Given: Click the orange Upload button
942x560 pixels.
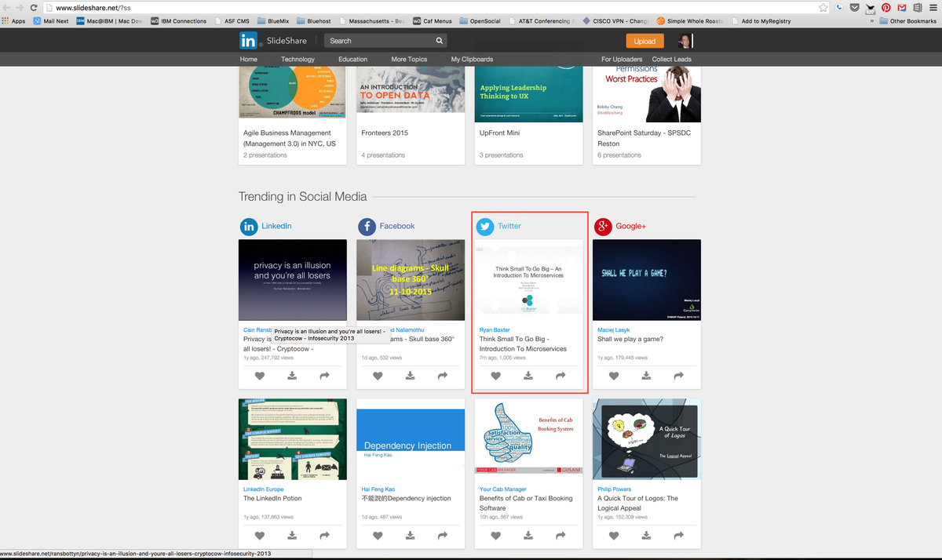Looking at the screenshot, I should coord(645,41).
